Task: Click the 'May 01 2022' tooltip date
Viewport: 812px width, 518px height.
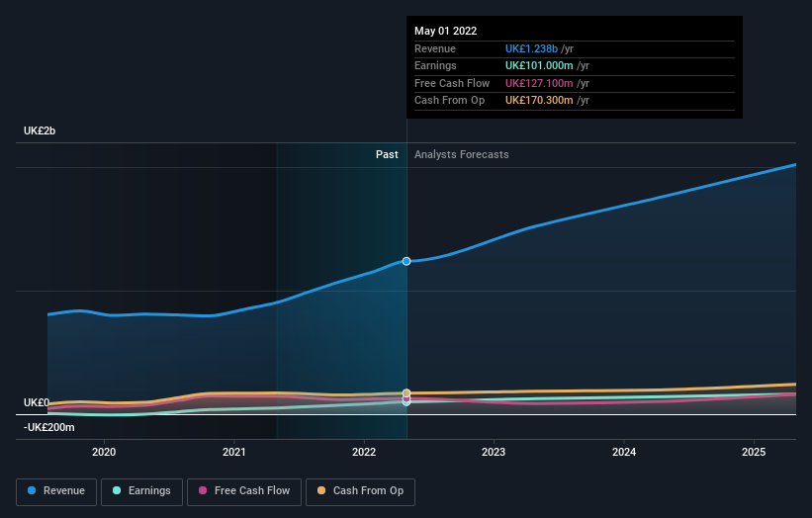Action: (x=445, y=31)
